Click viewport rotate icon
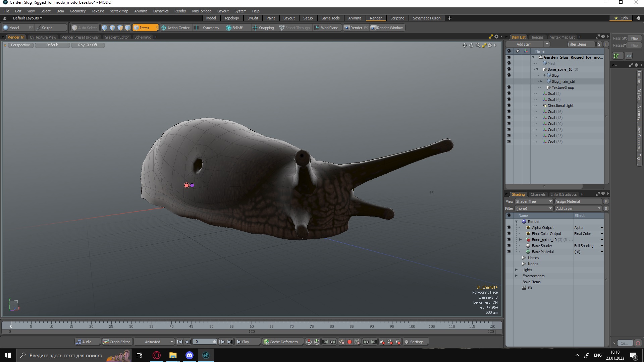This screenshot has height=362, width=644. click(x=471, y=45)
